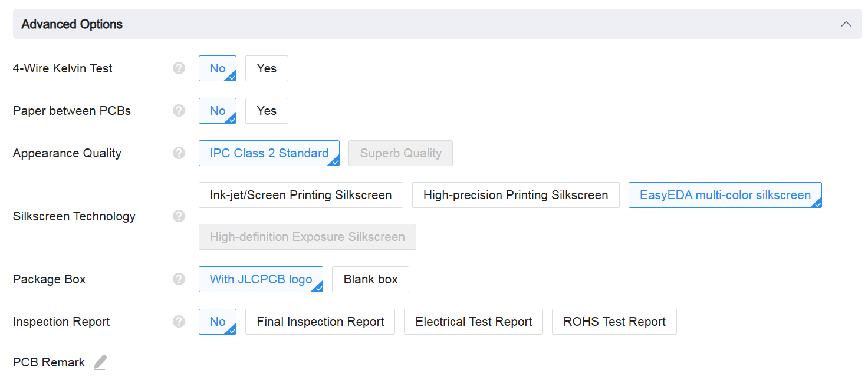This screenshot has width=868, height=380.
Task: Select High-precision Printing Silkscreen
Action: click(515, 195)
